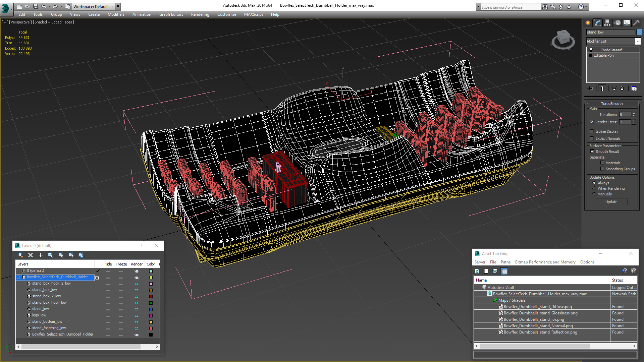This screenshot has width=644, height=362.
Task: Click list view icon in Asset Tracking
Action: coord(486,271)
